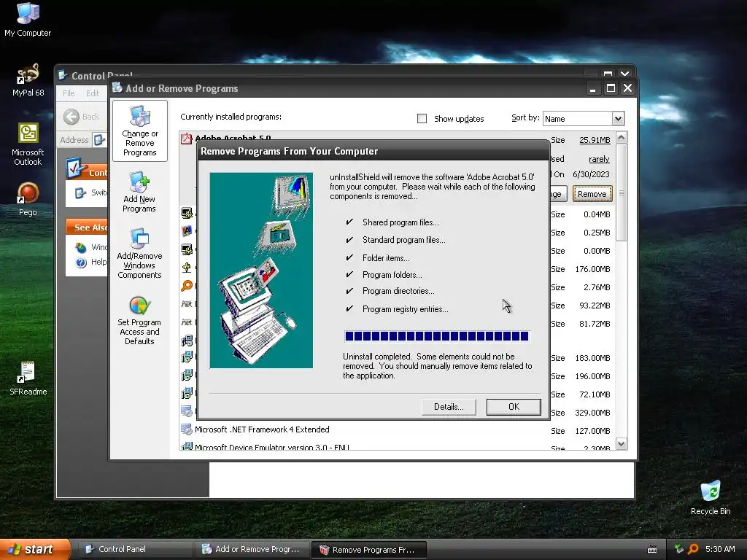This screenshot has width=747, height=560.
Task: Launch the Pego desktop shortcut
Action: (x=28, y=200)
